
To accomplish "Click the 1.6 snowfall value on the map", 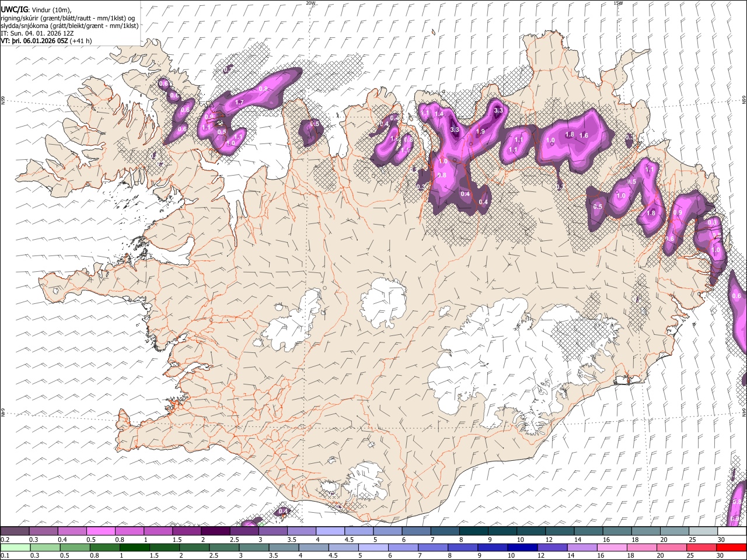I will [x=583, y=135].
